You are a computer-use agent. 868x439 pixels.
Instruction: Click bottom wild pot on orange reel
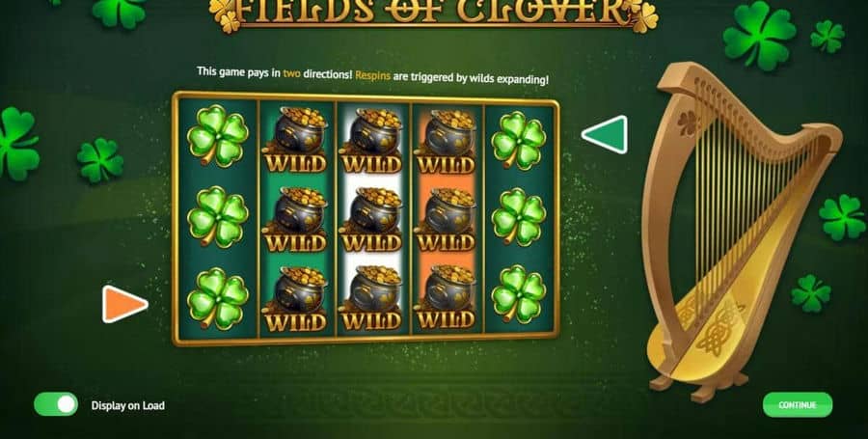point(447,298)
